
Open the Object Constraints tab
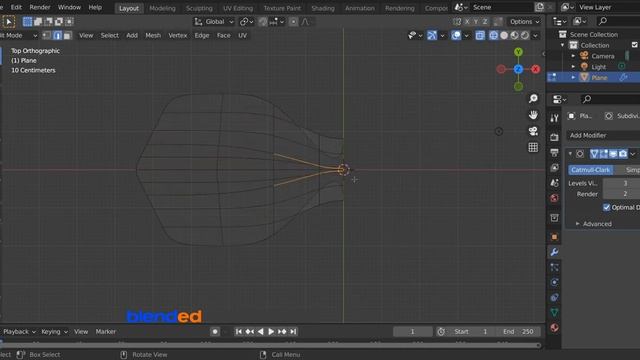click(554, 298)
